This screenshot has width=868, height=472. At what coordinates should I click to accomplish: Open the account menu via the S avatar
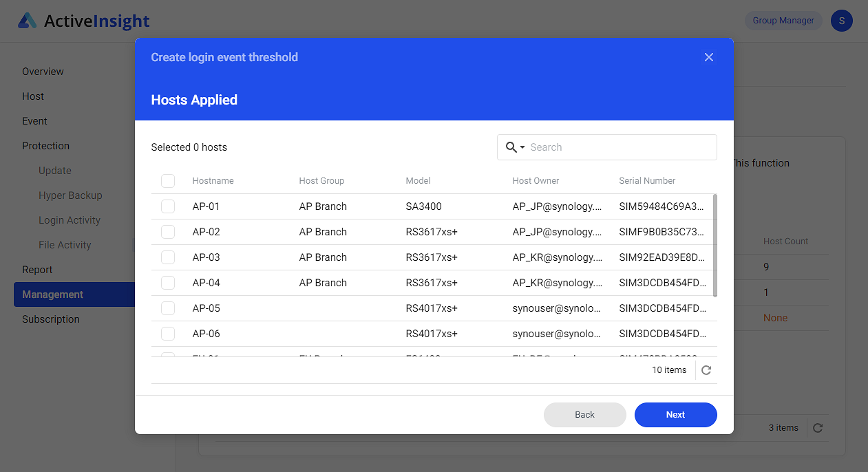point(841,21)
